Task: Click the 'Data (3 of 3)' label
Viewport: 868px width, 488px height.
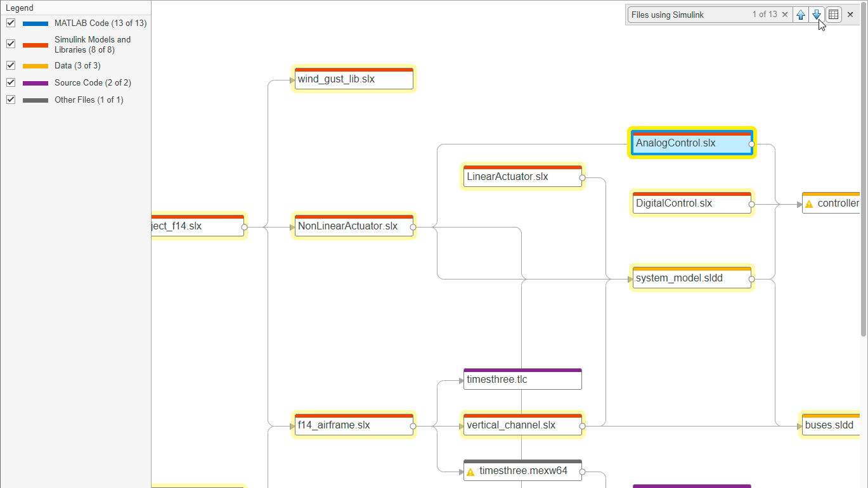Action: point(77,65)
